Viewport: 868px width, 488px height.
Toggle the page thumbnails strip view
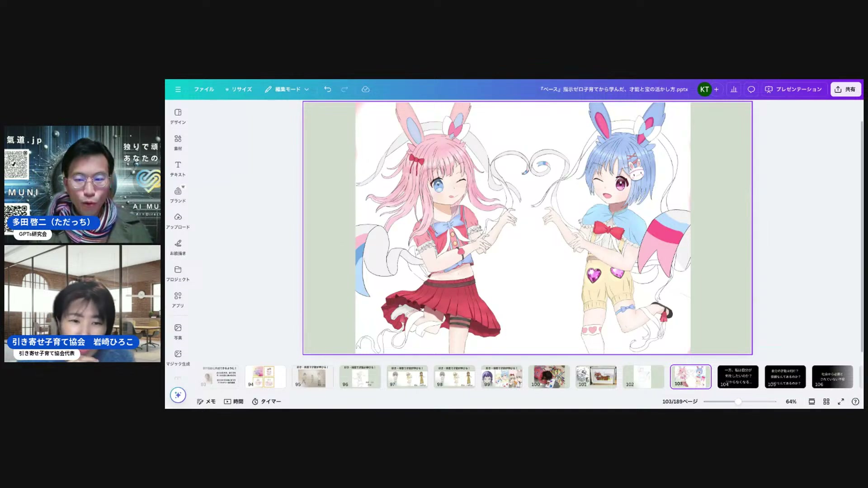pos(812,402)
